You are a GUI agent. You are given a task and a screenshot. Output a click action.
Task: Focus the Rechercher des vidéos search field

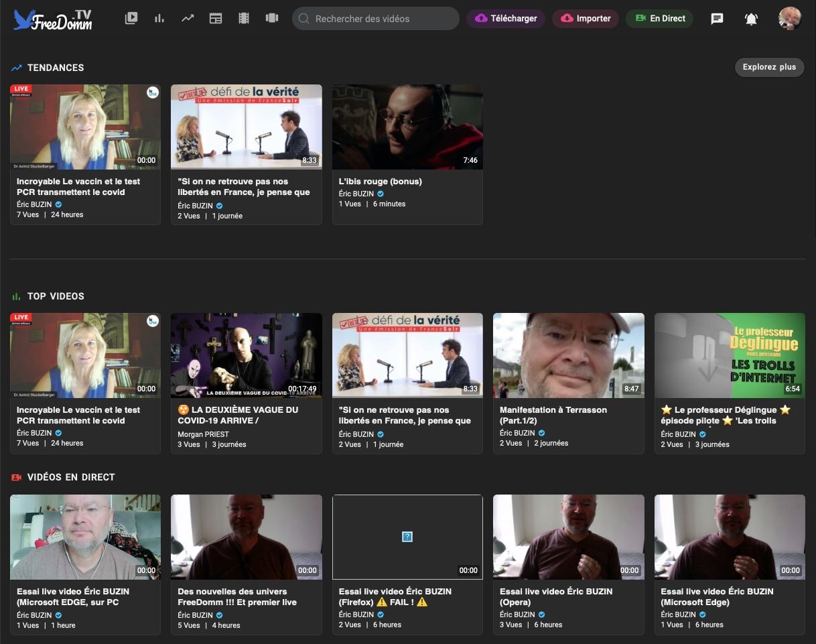pyautogui.click(x=376, y=18)
